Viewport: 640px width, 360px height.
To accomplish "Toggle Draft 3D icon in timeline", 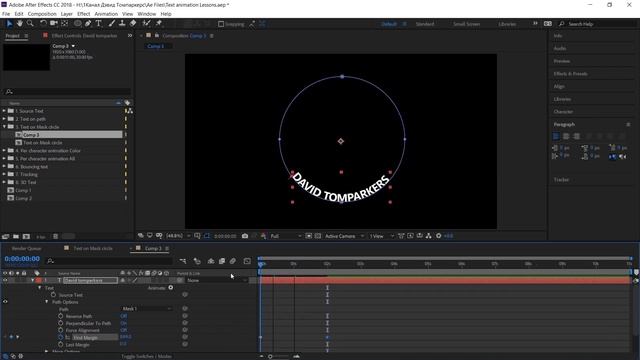I will tap(197, 261).
